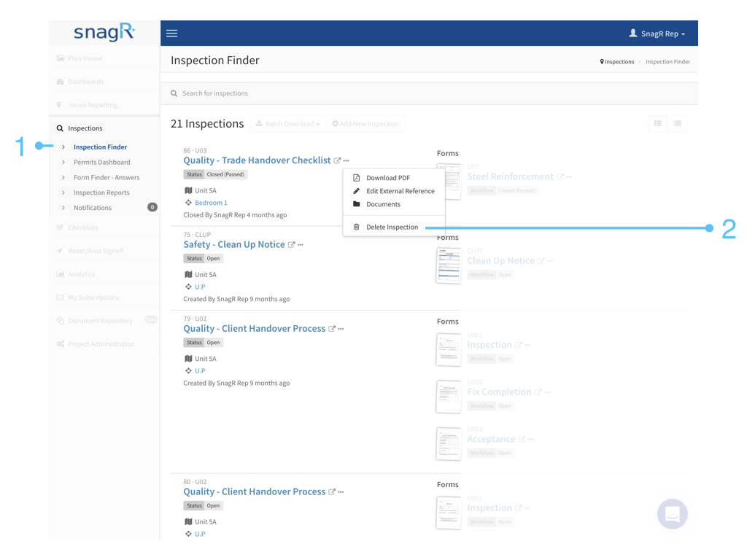Open Acceptance form link

pyautogui.click(x=491, y=439)
